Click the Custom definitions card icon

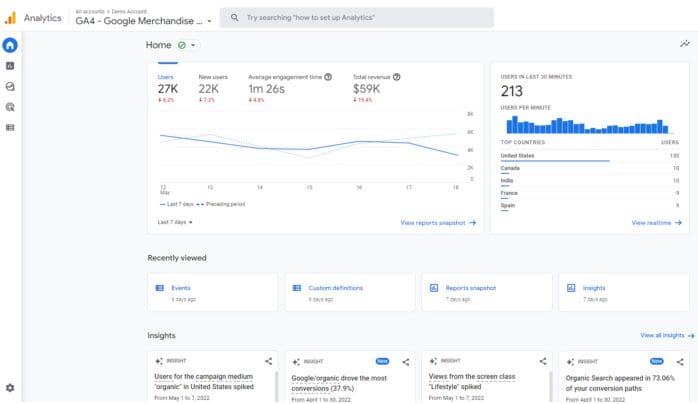click(297, 288)
